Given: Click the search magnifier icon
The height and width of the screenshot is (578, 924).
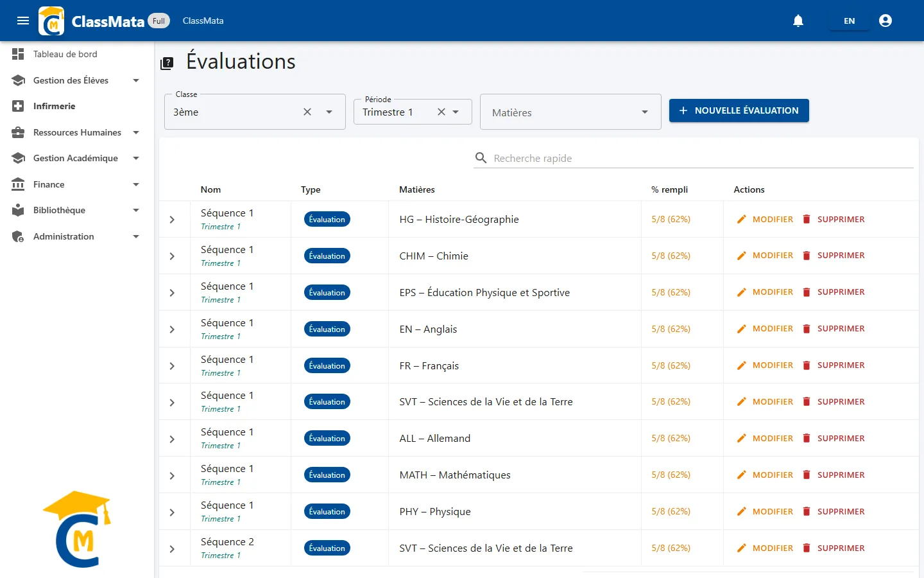Looking at the screenshot, I should pyautogui.click(x=481, y=158).
